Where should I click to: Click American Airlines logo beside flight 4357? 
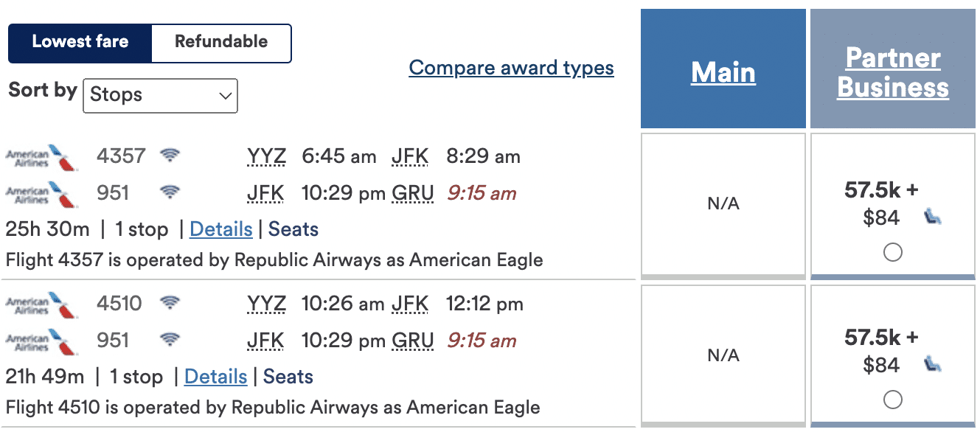coord(41,157)
